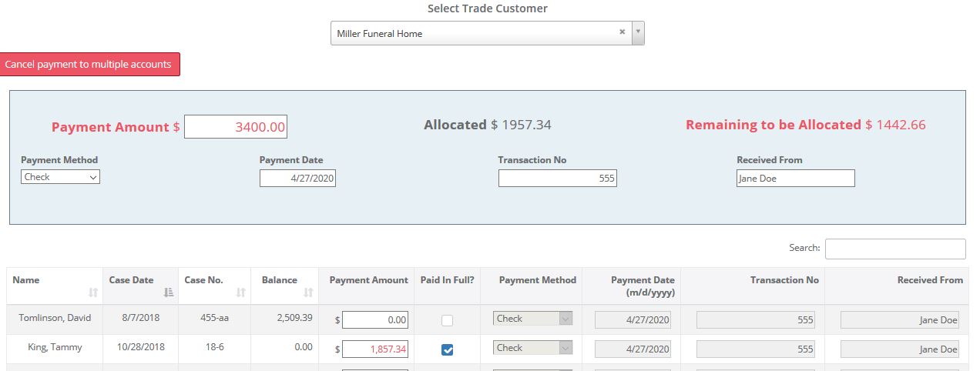This screenshot has width=980, height=371.
Task: Click King, Tammy payment amount field
Action: click(x=375, y=349)
